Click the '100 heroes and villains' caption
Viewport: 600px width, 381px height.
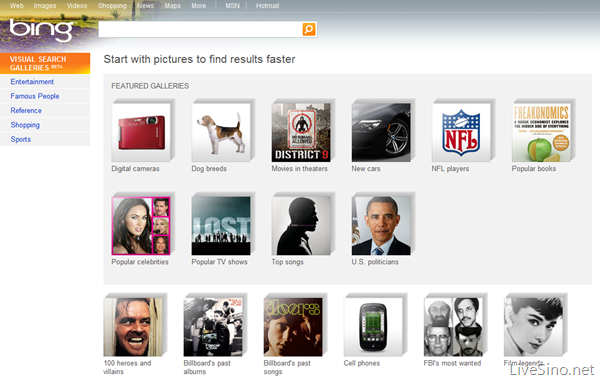[x=127, y=367]
